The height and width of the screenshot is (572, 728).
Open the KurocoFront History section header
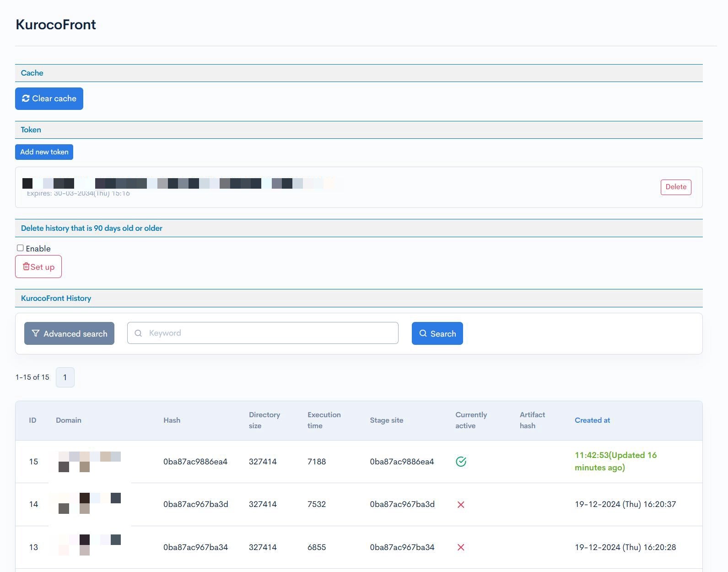(56, 298)
